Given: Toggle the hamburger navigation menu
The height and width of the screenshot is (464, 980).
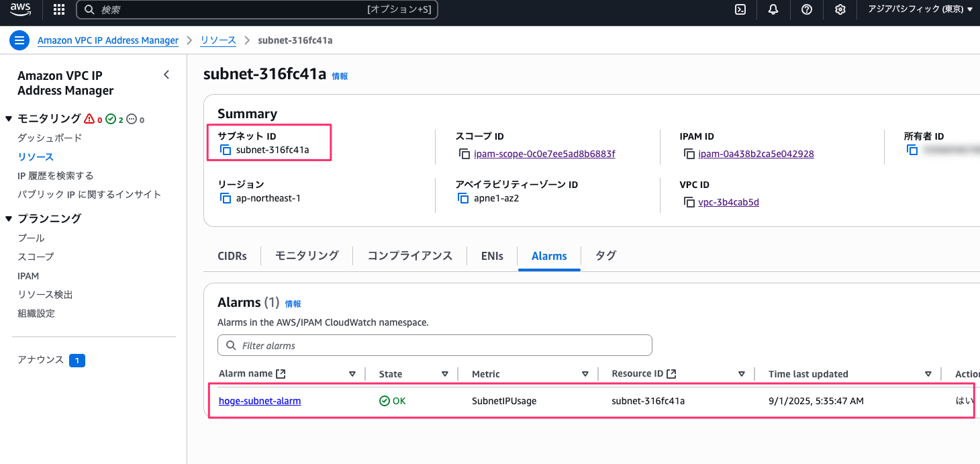Looking at the screenshot, I should (x=19, y=40).
